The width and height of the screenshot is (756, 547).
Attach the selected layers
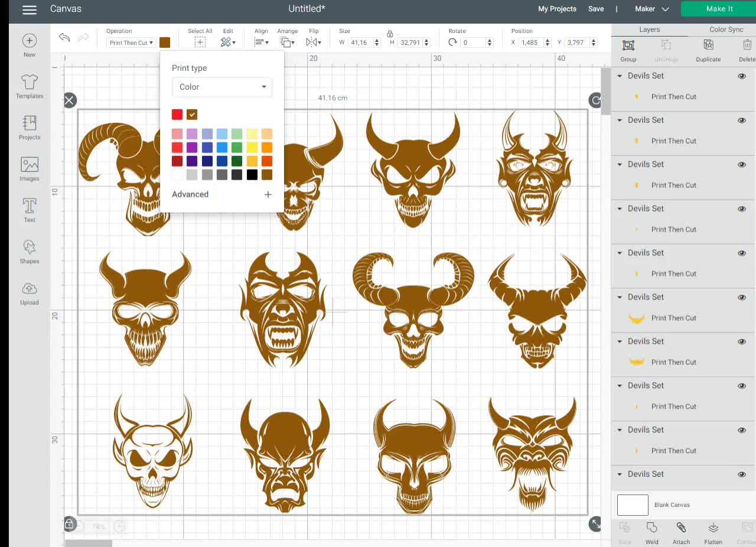[681, 533]
